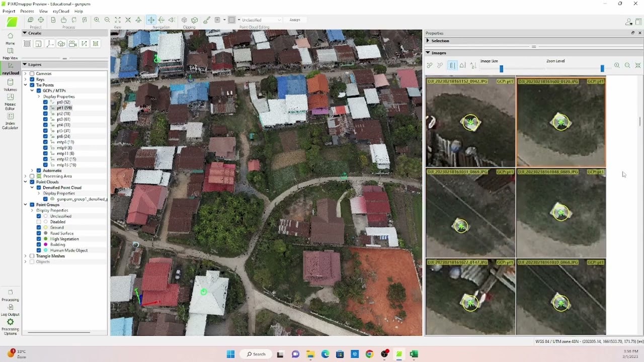Open the View menu

[43, 11]
